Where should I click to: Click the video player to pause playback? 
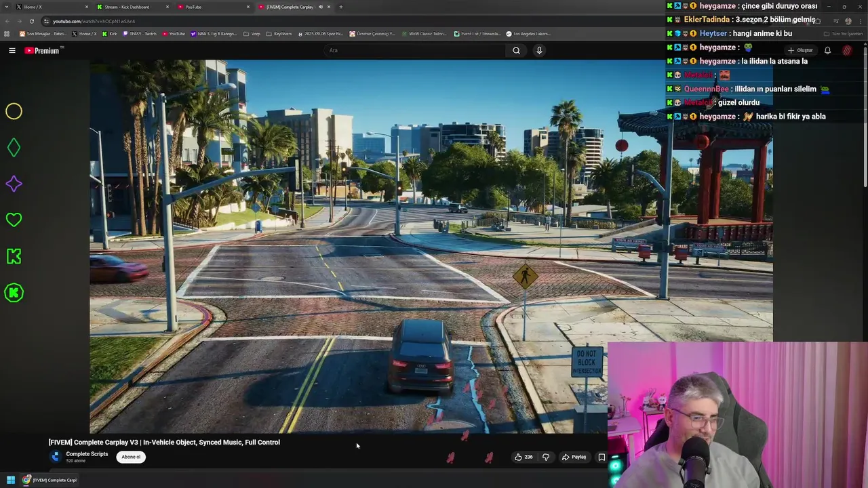(431, 247)
